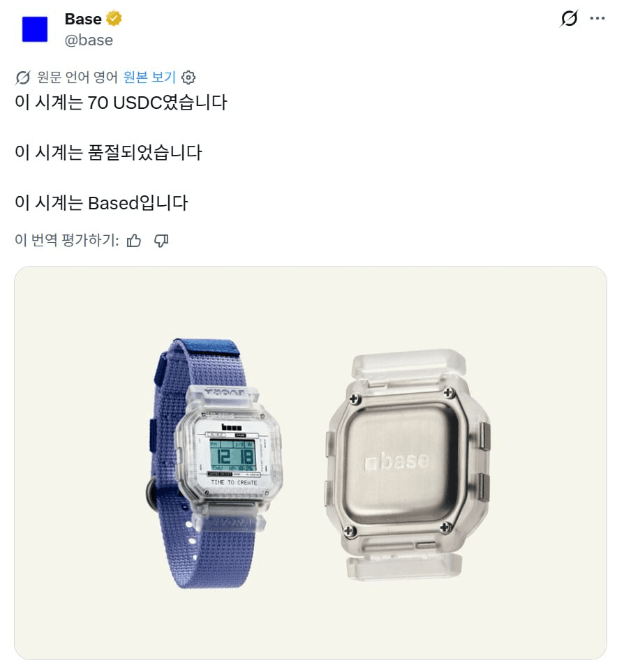The image size is (617, 672).
Task: Click the 원본 보기 link
Action: point(149,77)
